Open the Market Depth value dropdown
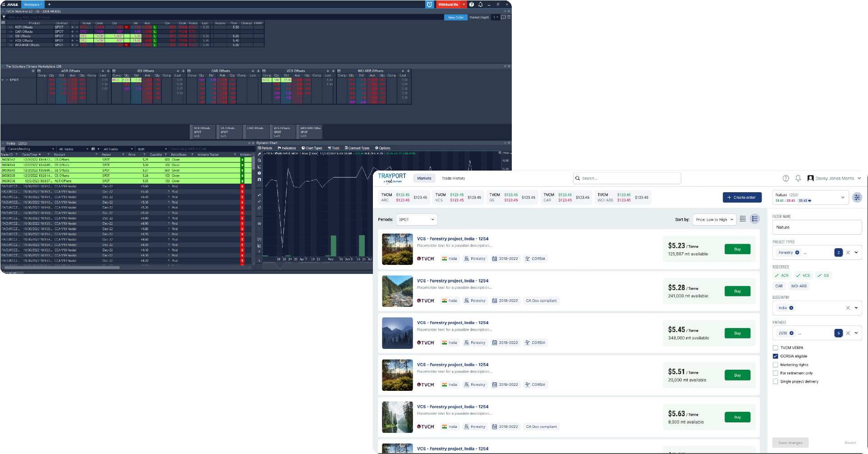Viewport: 868px width, 454px height. [x=496, y=17]
